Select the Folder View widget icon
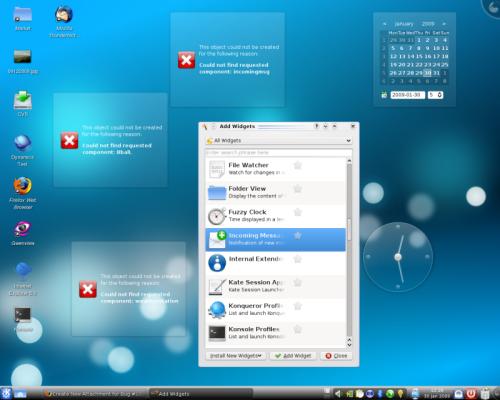Viewport: 500px width, 400px height. 217,193
